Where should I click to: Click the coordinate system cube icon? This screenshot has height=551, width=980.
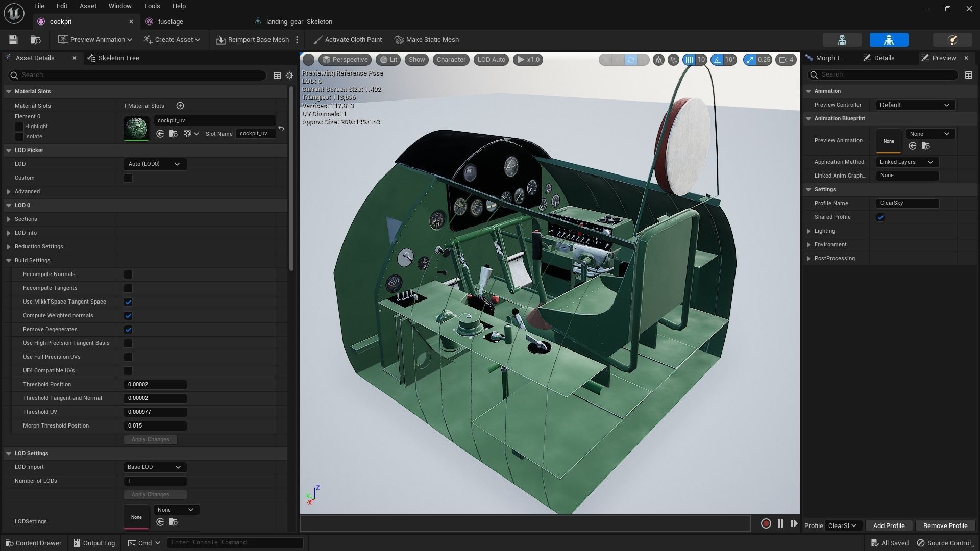coord(658,60)
